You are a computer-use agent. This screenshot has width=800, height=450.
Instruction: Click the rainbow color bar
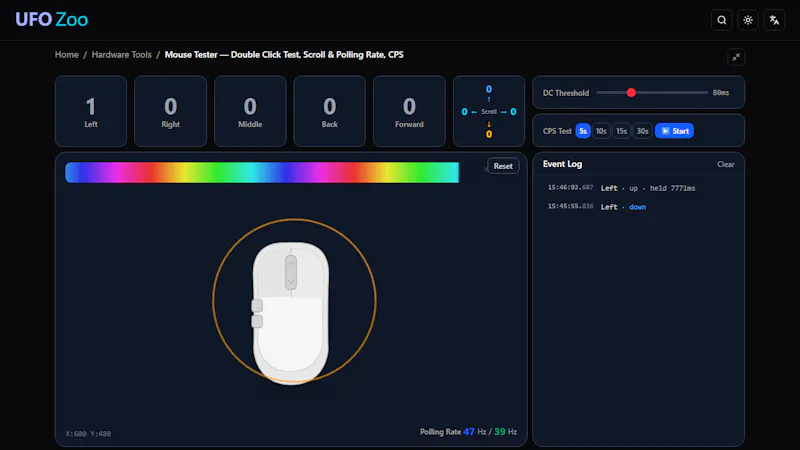click(x=262, y=172)
